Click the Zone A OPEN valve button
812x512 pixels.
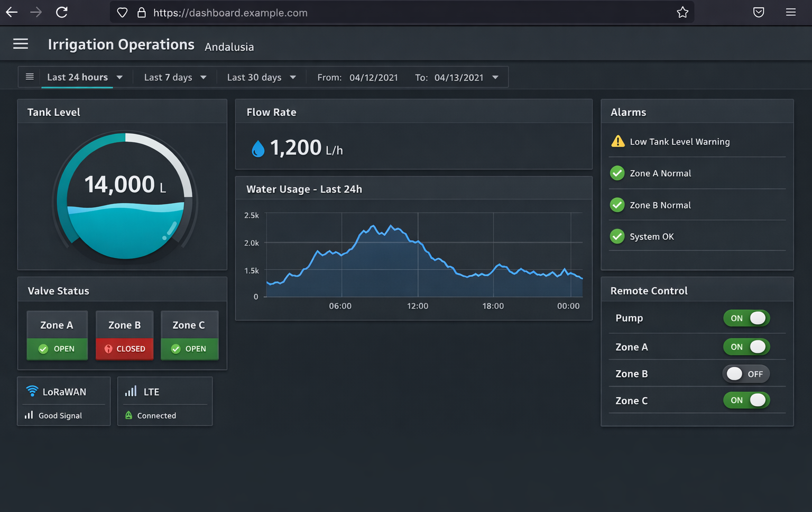point(57,349)
